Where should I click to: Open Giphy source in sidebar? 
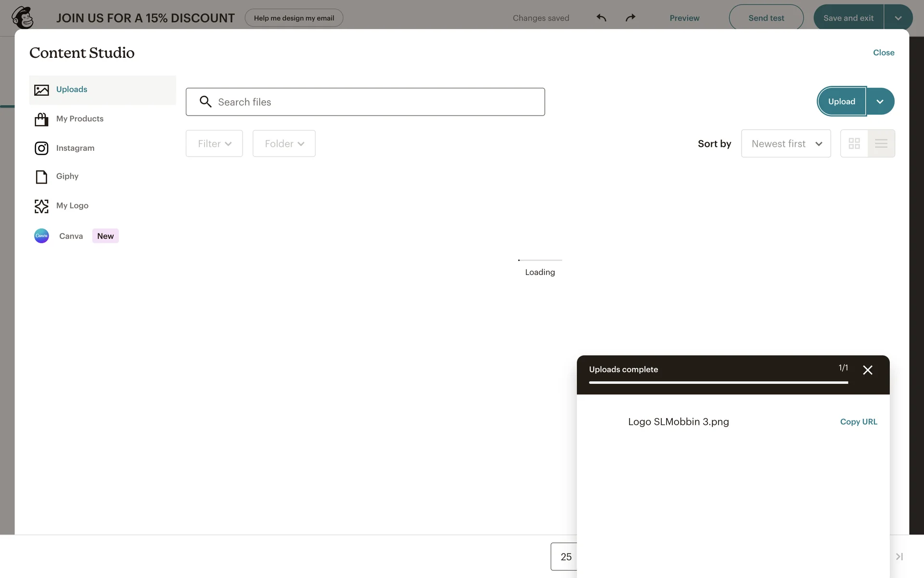point(67,176)
